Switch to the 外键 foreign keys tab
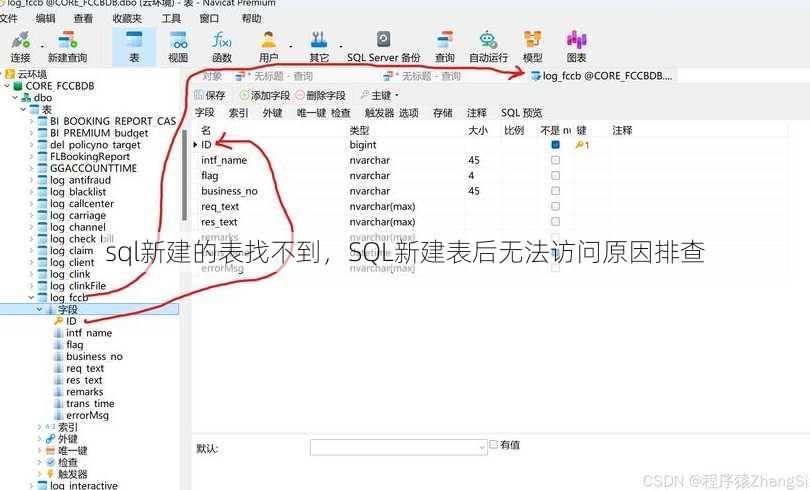 pyautogui.click(x=272, y=113)
